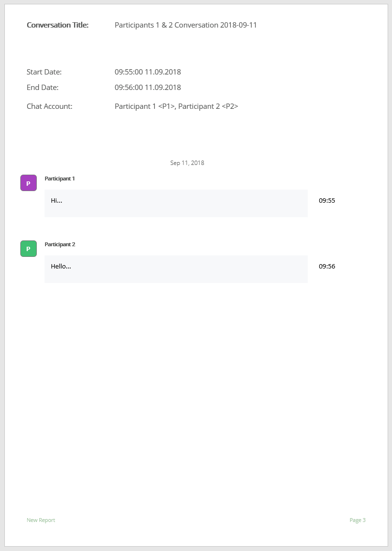Click Participant 2's green avatar icon
The image size is (392, 551).
[29, 249]
